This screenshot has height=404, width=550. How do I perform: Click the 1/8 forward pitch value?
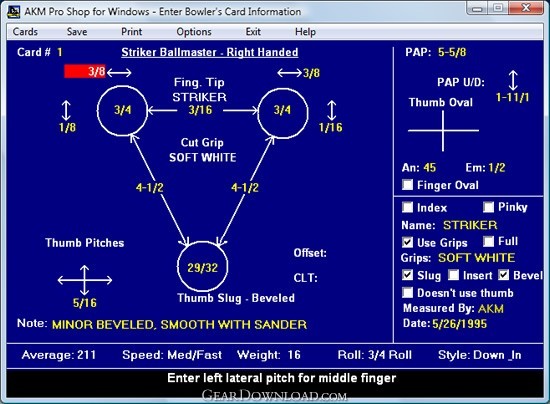(x=67, y=127)
